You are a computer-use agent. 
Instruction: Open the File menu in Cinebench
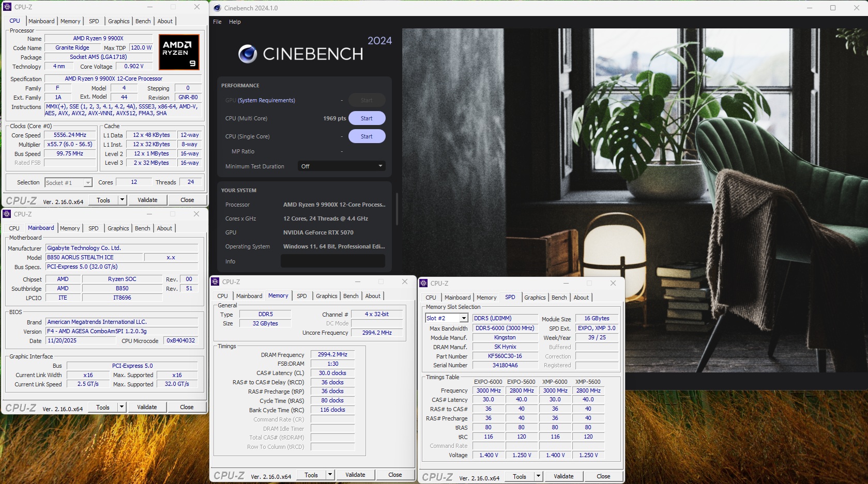pos(217,22)
